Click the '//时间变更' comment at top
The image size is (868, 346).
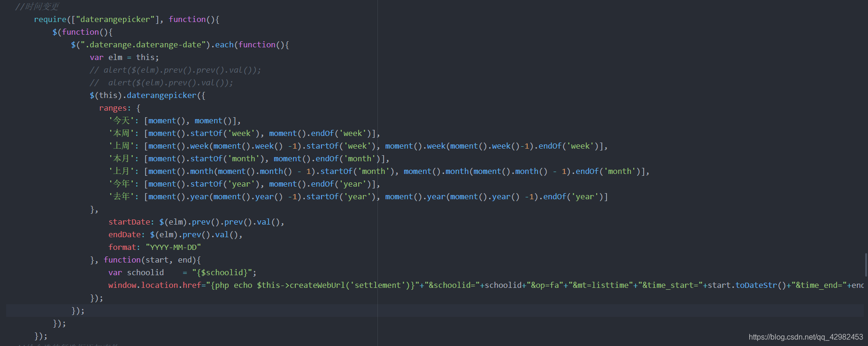pyautogui.click(x=37, y=7)
